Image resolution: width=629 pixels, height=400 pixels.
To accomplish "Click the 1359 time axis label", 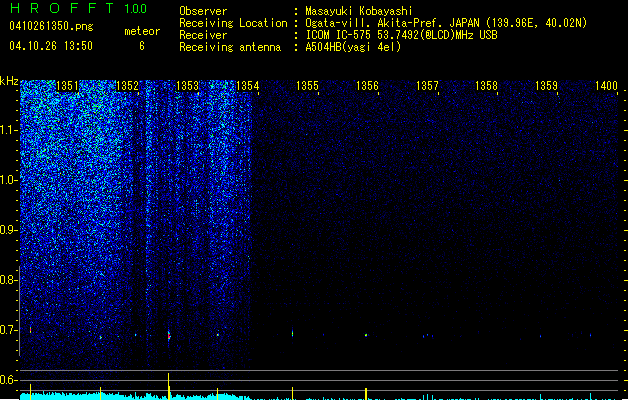I will 546,86.
